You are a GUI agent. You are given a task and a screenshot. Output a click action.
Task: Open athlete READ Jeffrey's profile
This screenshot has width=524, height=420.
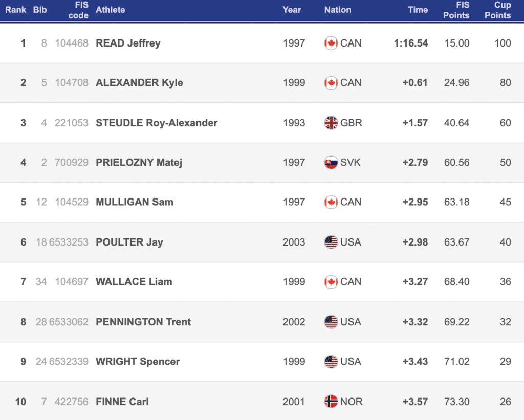(x=128, y=43)
